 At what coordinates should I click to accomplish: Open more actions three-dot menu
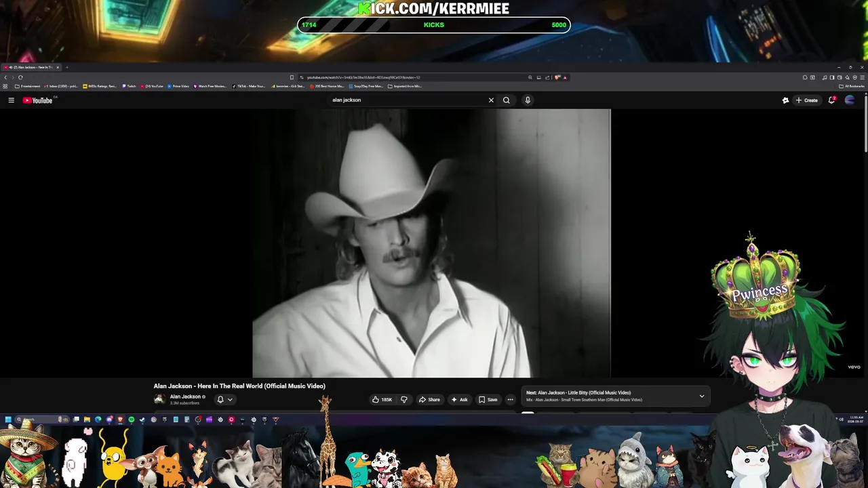[x=511, y=400]
